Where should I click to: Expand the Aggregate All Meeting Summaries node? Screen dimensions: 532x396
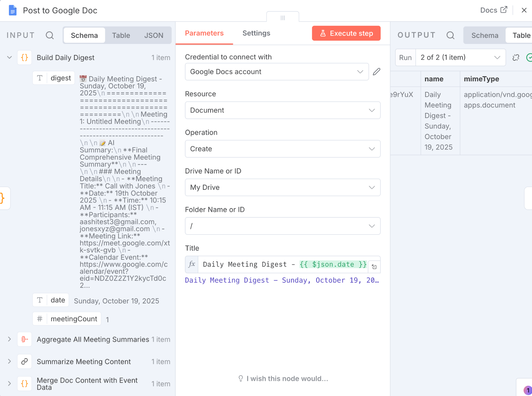tap(9, 339)
